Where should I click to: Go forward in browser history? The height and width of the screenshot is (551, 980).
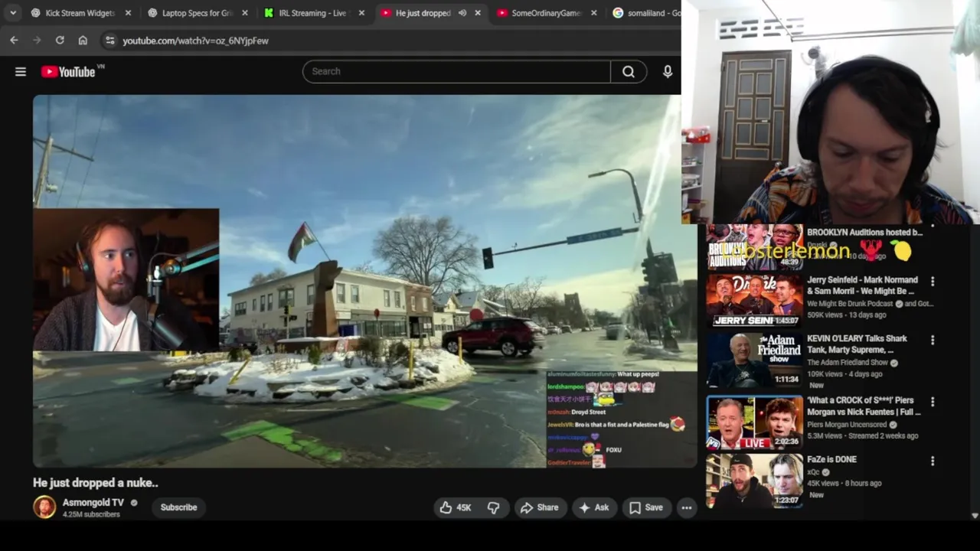click(37, 41)
